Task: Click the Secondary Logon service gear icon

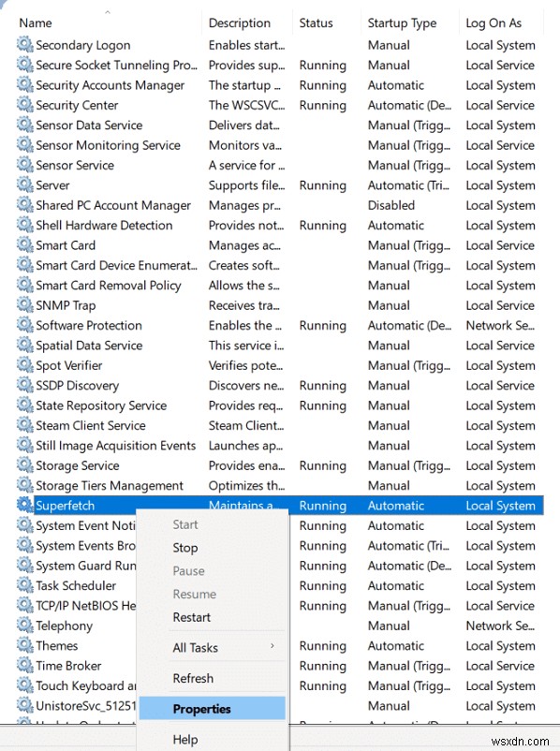Action: tap(25, 45)
